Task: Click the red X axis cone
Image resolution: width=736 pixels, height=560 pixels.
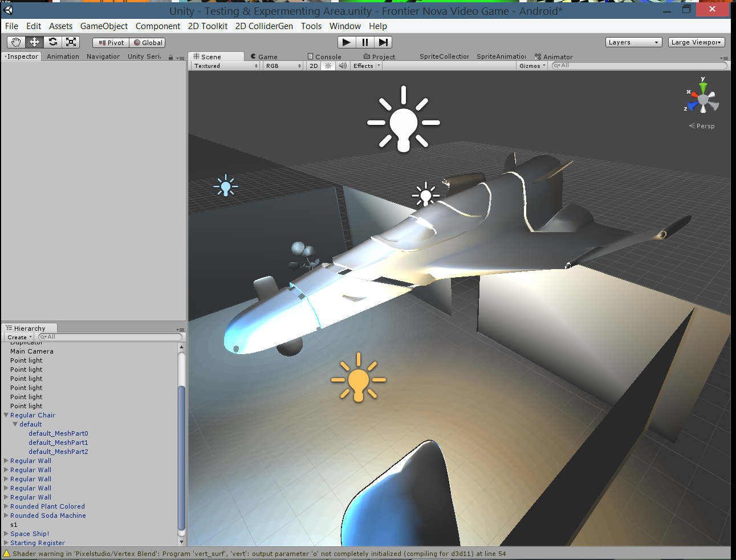Action: pos(694,94)
